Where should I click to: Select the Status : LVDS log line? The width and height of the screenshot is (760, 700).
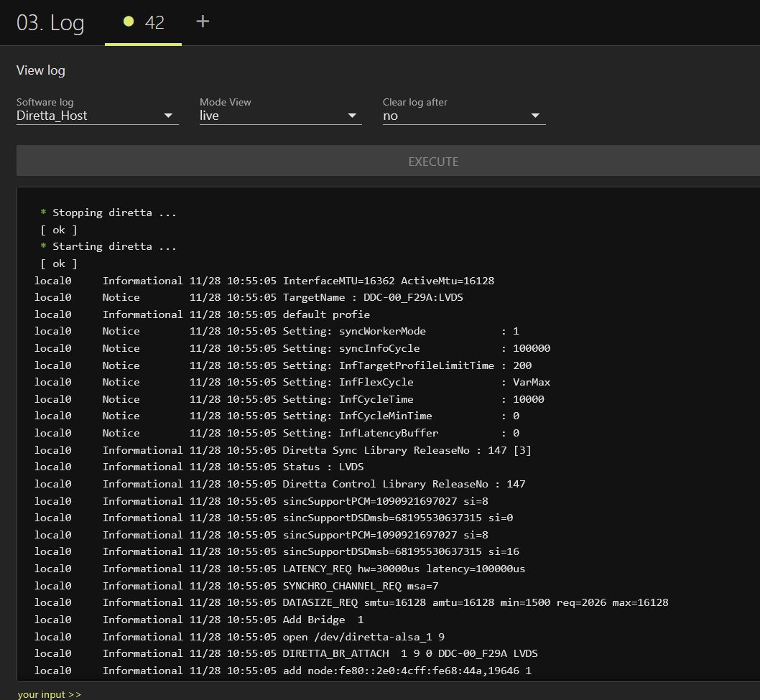click(x=199, y=467)
